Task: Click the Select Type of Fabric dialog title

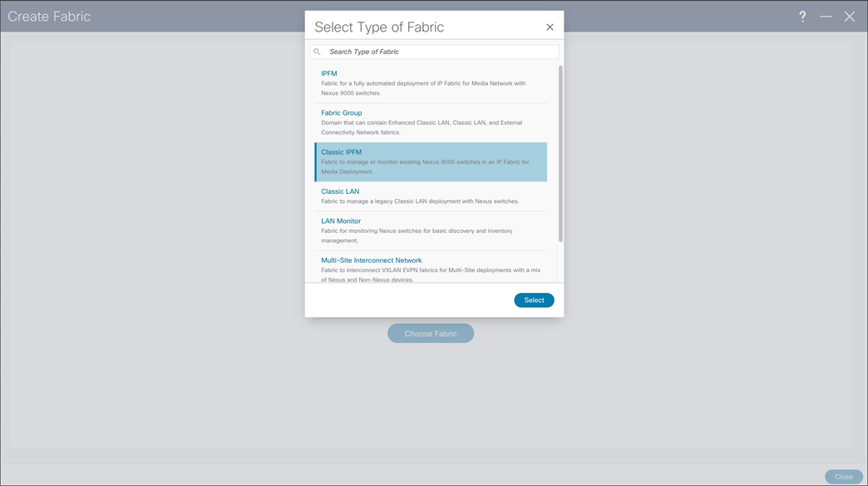Action: click(379, 27)
